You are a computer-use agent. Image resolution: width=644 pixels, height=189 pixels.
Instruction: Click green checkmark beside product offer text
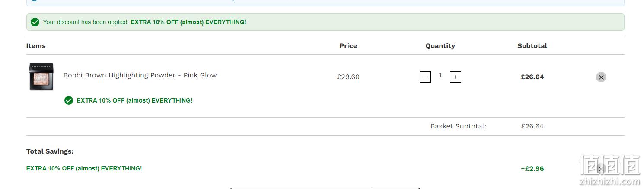[68, 100]
